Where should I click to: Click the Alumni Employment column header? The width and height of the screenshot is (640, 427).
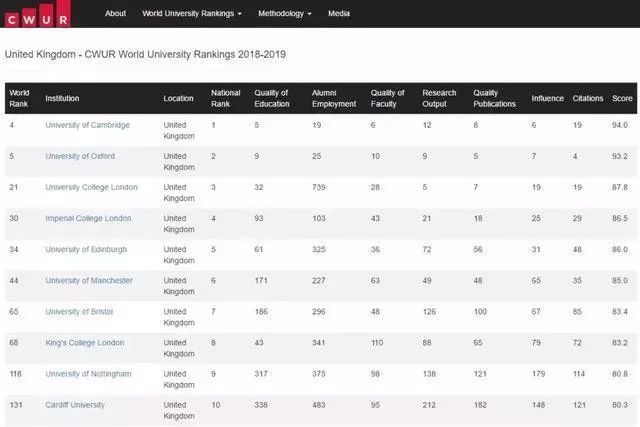point(335,98)
